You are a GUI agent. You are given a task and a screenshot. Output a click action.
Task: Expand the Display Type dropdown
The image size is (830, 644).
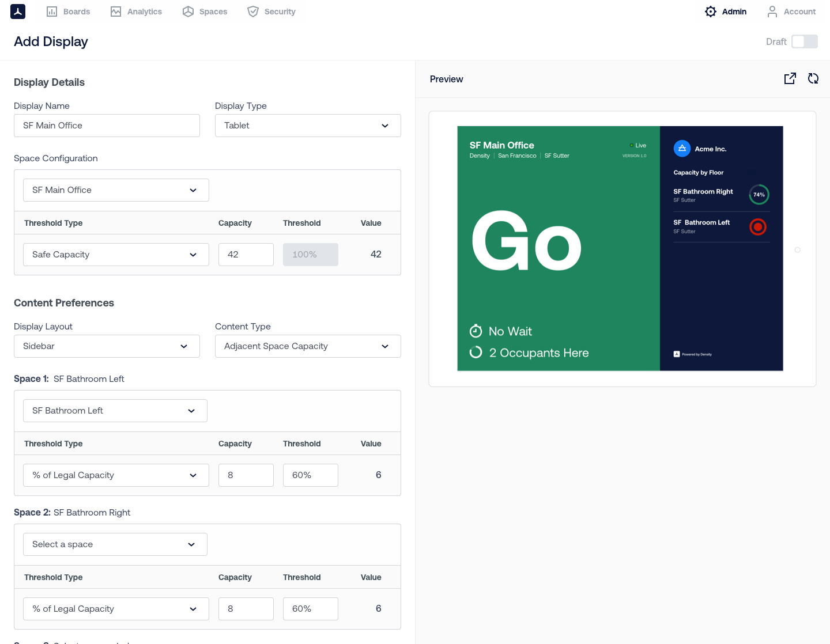[x=308, y=126]
